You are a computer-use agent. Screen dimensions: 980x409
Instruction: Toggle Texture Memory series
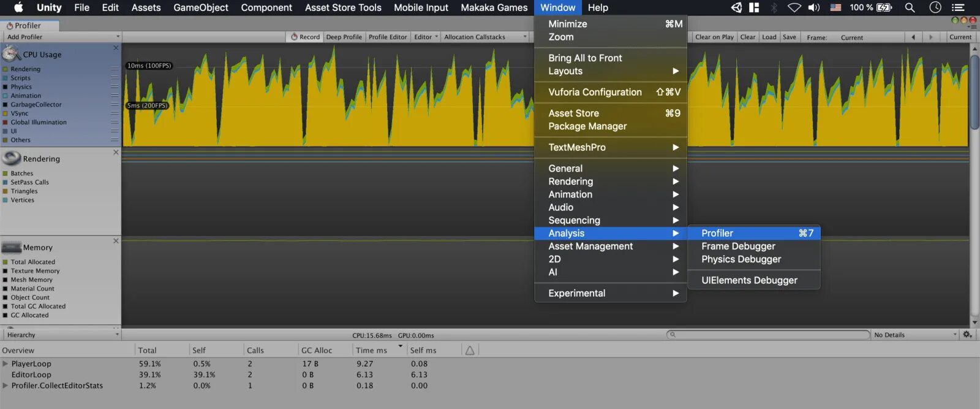click(5, 271)
